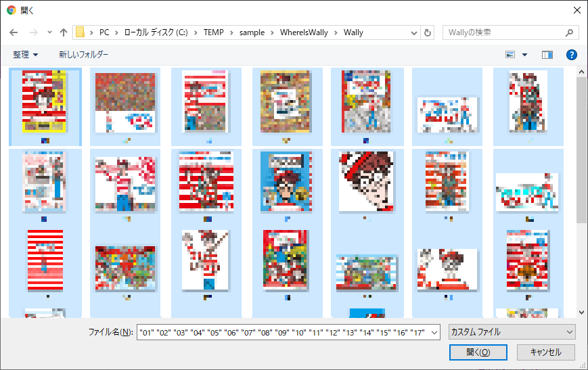Image resolution: width=588 pixels, height=370 pixels.
Task: Click the change view icon
Action: click(510, 55)
